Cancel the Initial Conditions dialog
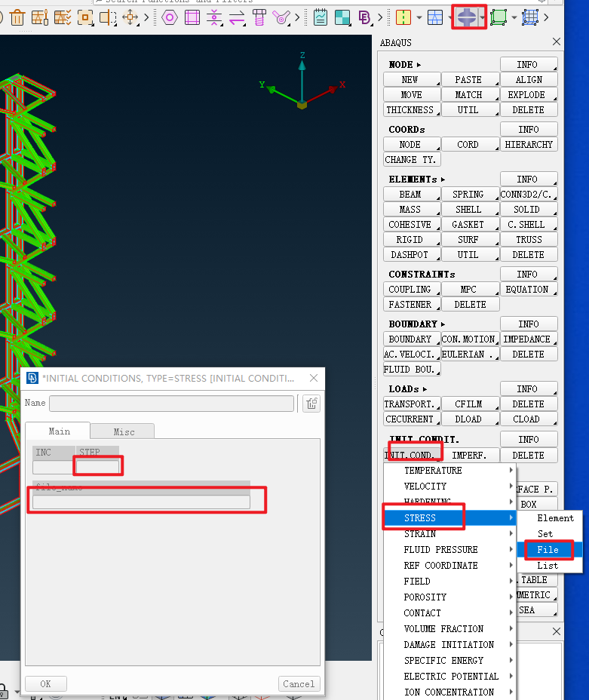The image size is (589, 700). (x=299, y=684)
